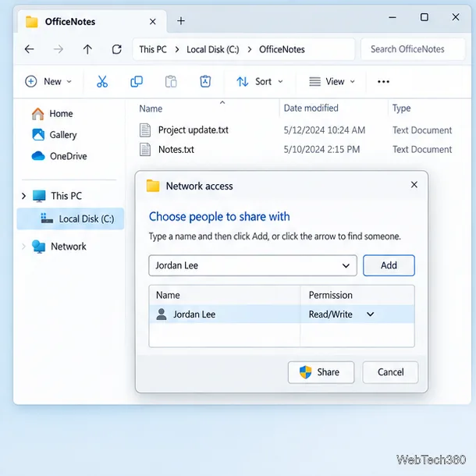This screenshot has height=476, width=476.
Task: Click the Paste clipboard icon
Action: coord(171,81)
